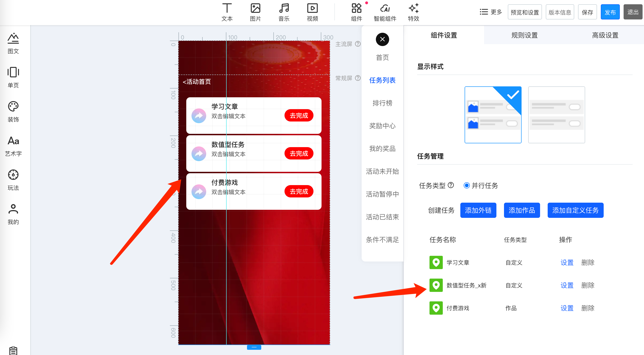The image size is (644, 355).
Task: Click 去完成 on 数值型任务 card
Action: click(x=299, y=154)
